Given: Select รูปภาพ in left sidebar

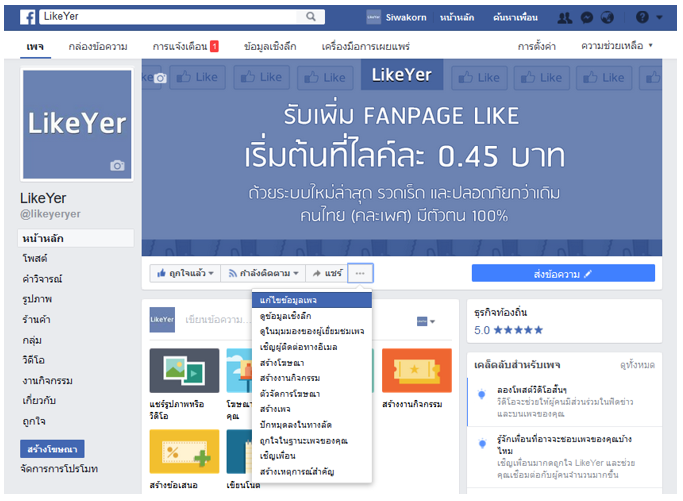Looking at the screenshot, I should (x=37, y=299).
